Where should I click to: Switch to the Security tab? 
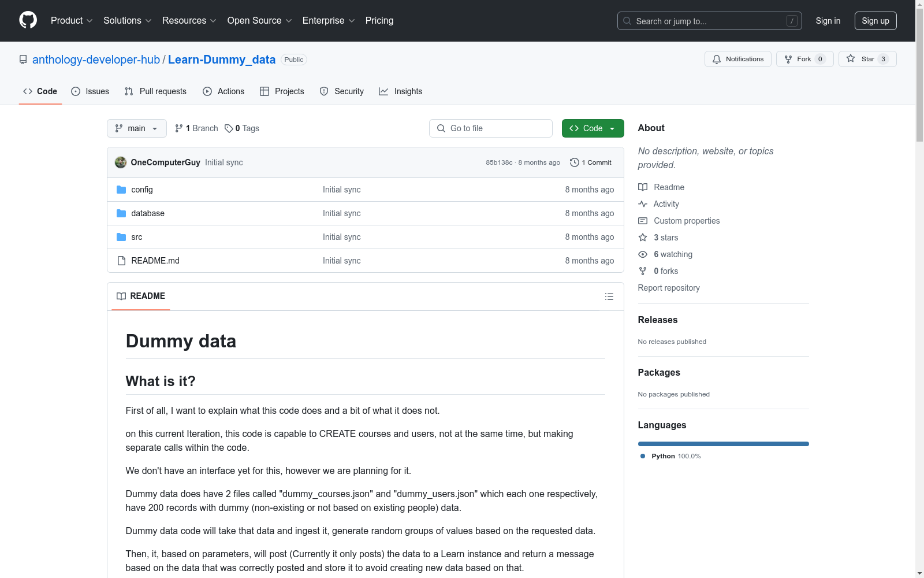click(342, 91)
